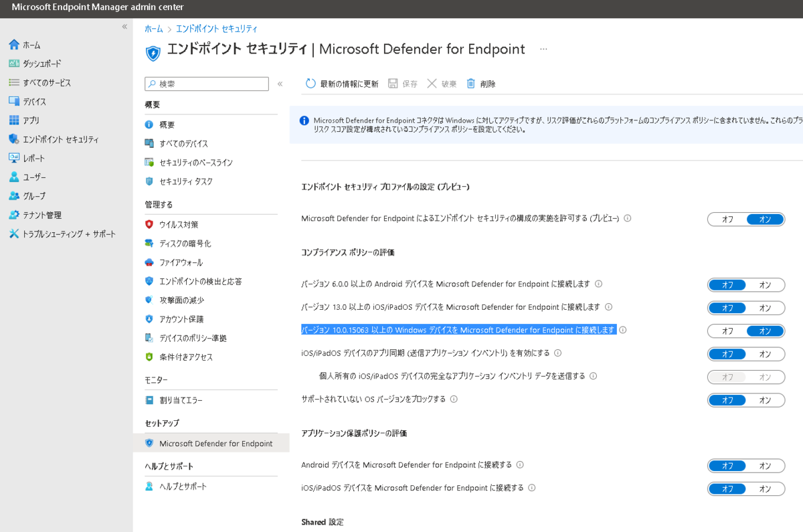Toggle iOS/iPadOS 13.0 devices connection switch
The image size is (803, 532).
pyautogui.click(x=746, y=308)
